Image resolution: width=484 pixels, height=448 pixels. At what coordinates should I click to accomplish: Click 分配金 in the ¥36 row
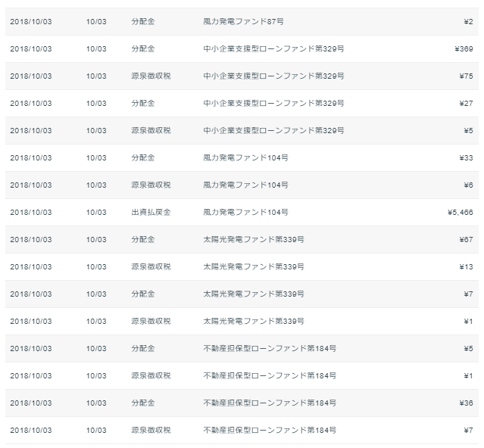point(143,403)
